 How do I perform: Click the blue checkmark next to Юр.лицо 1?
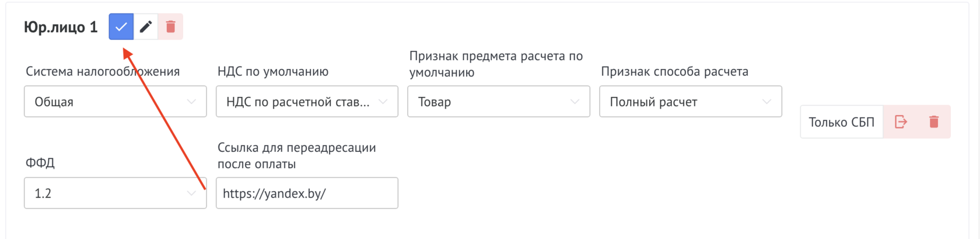(x=121, y=27)
